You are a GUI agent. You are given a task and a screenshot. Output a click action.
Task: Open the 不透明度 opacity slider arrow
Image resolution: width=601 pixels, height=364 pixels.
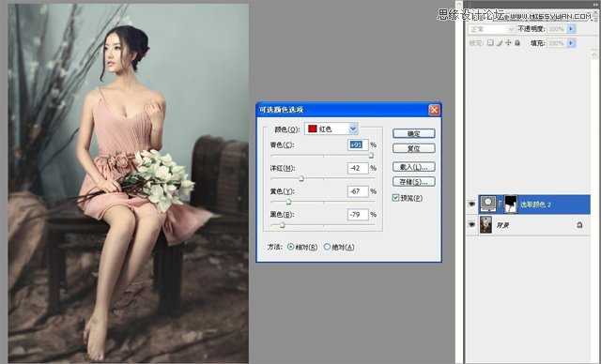(x=571, y=29)
